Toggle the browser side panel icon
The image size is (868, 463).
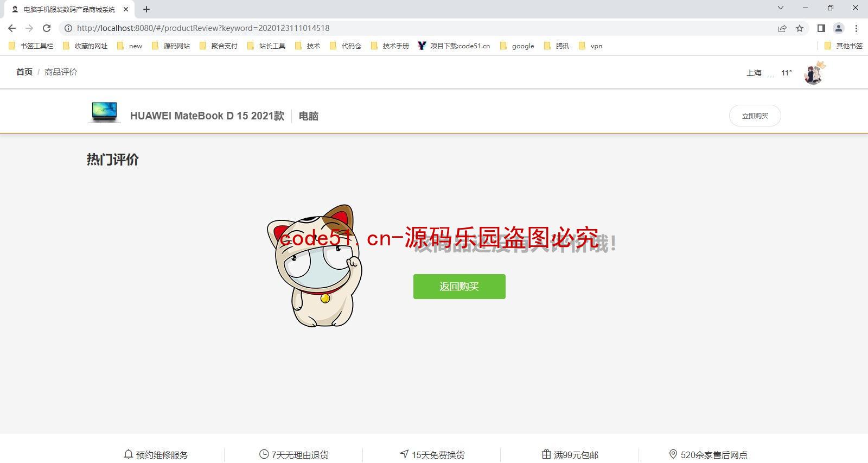821,28
